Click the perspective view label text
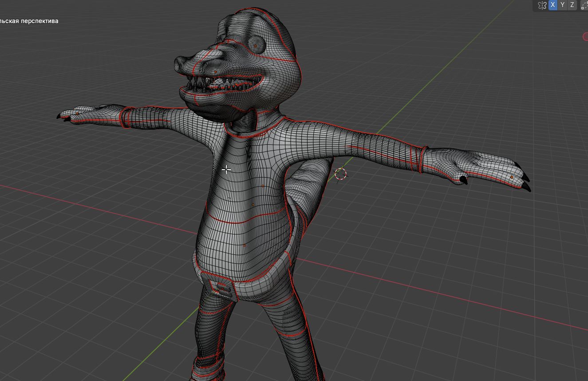588x381 pixels. click(29, 21)
